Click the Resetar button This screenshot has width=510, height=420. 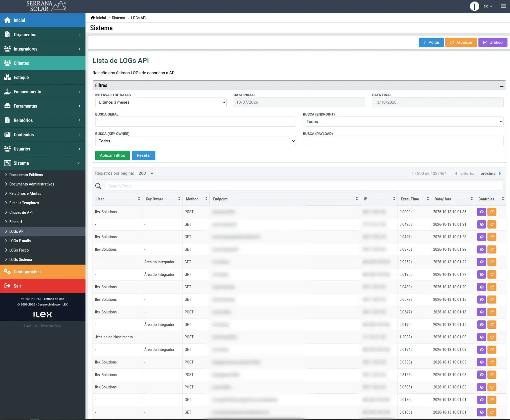[x=144, y=155]
